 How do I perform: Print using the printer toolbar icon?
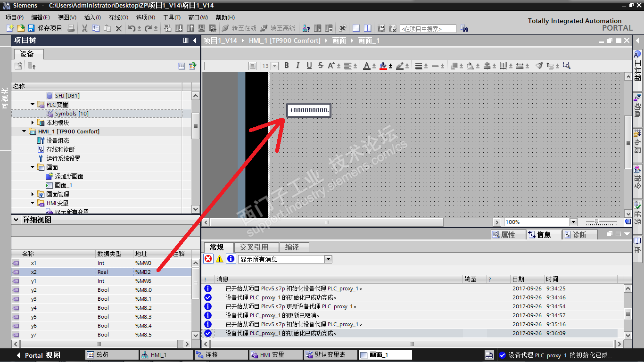tap(71, 28)
